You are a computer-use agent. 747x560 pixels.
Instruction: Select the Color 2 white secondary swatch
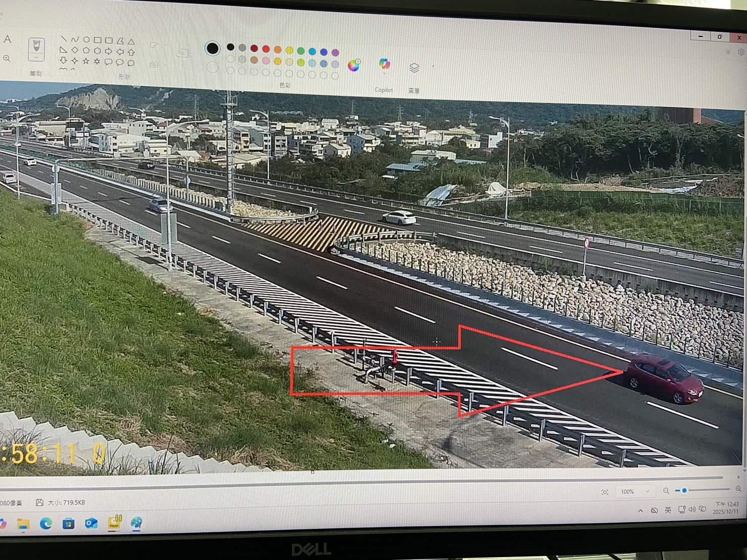tap(212, 67)
